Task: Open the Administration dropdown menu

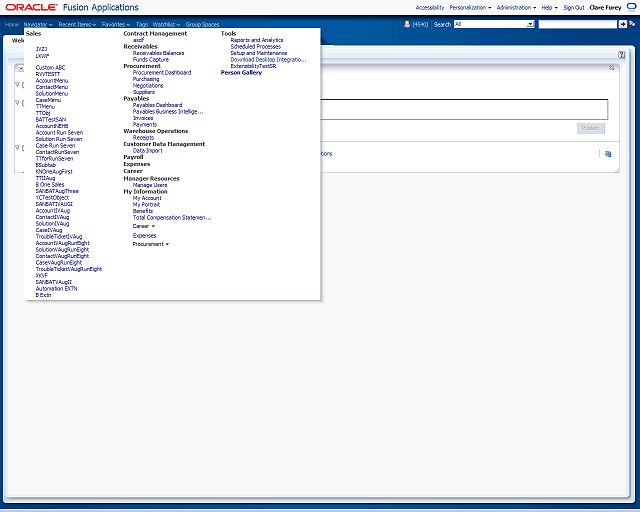Action: click(515, 7)
